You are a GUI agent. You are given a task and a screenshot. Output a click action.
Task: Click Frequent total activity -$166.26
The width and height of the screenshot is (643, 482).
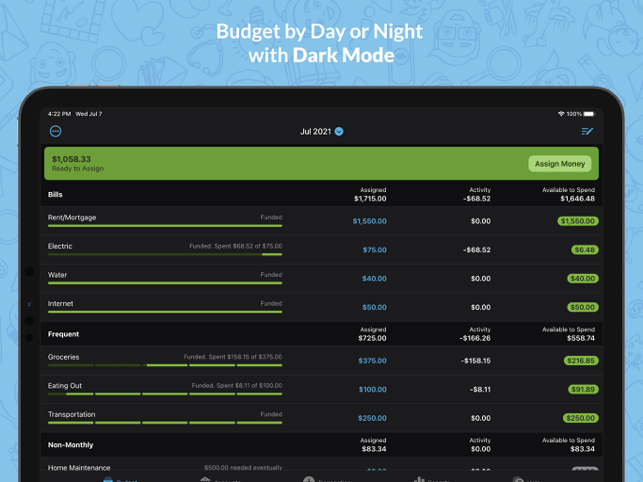(475, 338)
